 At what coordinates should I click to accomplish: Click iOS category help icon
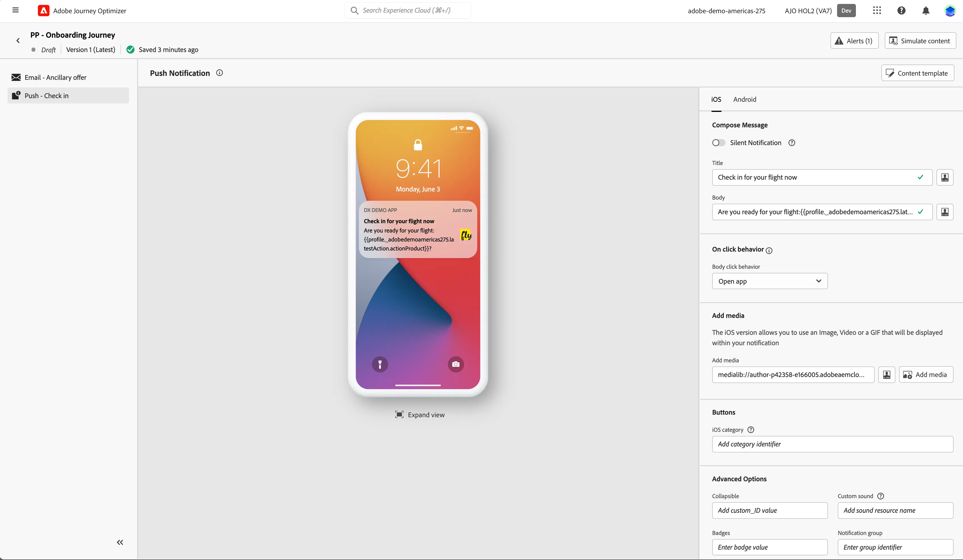coord(750,430)
